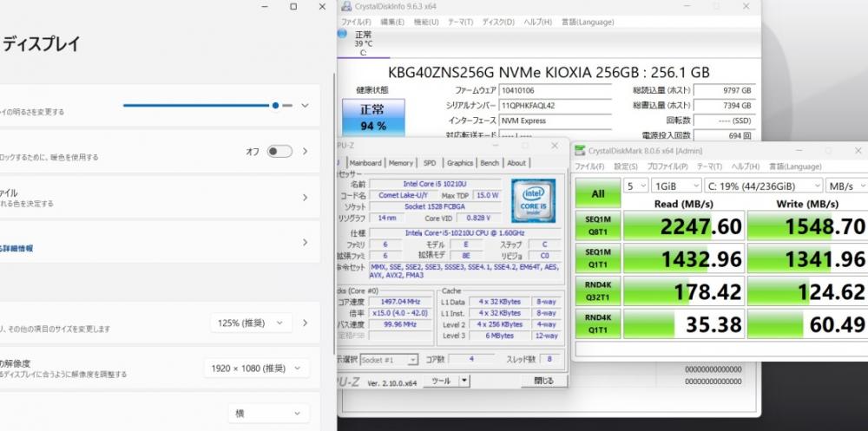Switch to the Graphics tab in CPU-Z
This screenshot has height=431, width=868.
[460, 163]
